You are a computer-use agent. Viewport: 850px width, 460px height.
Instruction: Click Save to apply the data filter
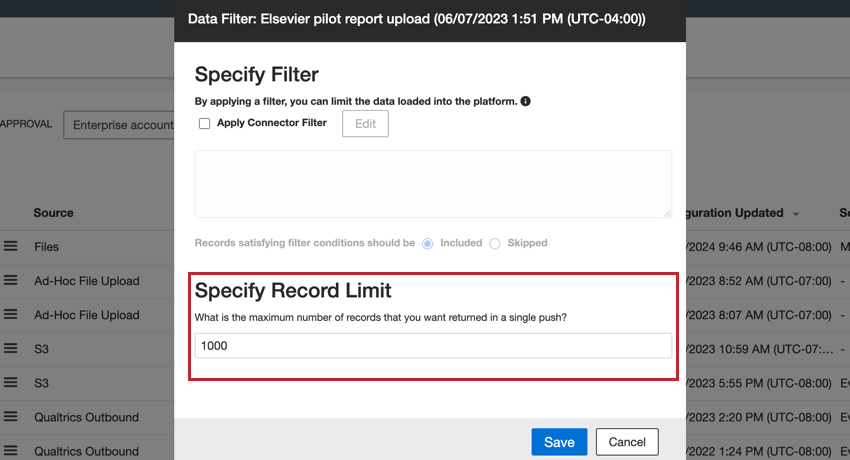[559, 442]
